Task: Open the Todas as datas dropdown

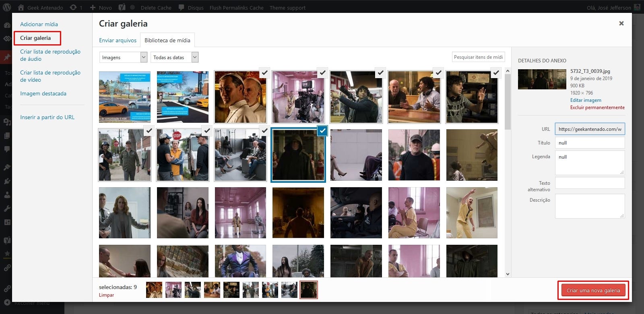Action: (175, 58)
